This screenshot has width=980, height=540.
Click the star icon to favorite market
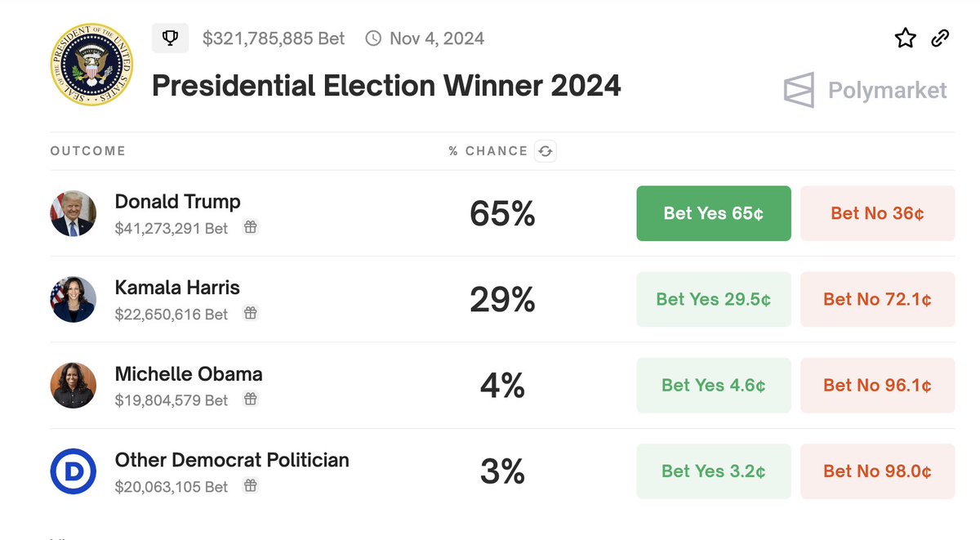(x=906, y=38)
